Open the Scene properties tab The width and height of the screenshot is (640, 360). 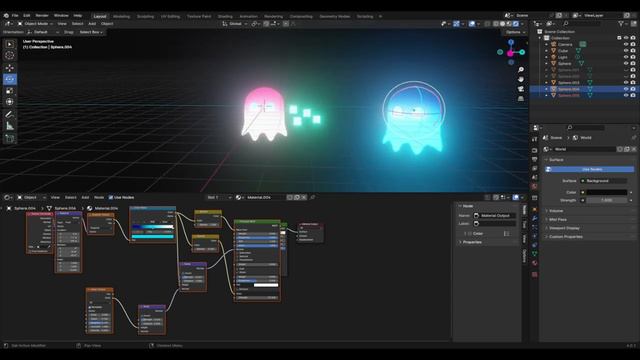535,177
